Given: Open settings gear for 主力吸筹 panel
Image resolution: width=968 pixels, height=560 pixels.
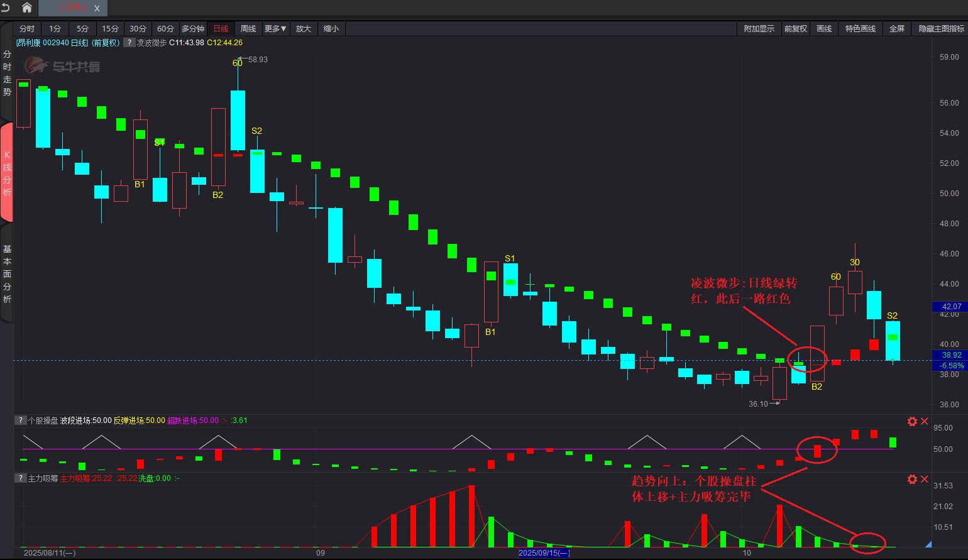Looking at the screenshot, I should point(912,480).
